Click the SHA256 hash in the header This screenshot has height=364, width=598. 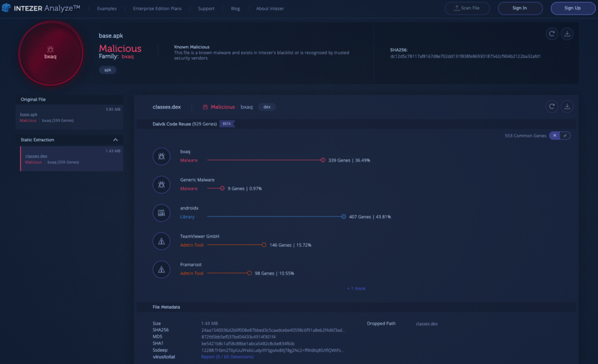coord(465,57)
